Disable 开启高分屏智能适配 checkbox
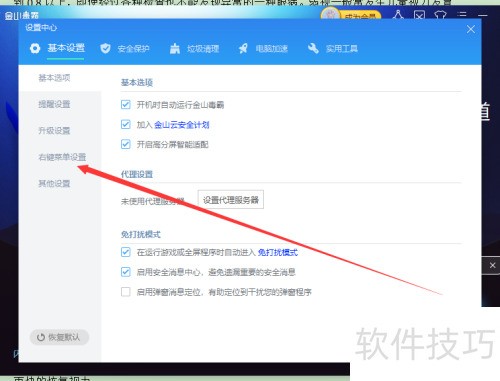This screenshot has width=500, height=381. 126,144
